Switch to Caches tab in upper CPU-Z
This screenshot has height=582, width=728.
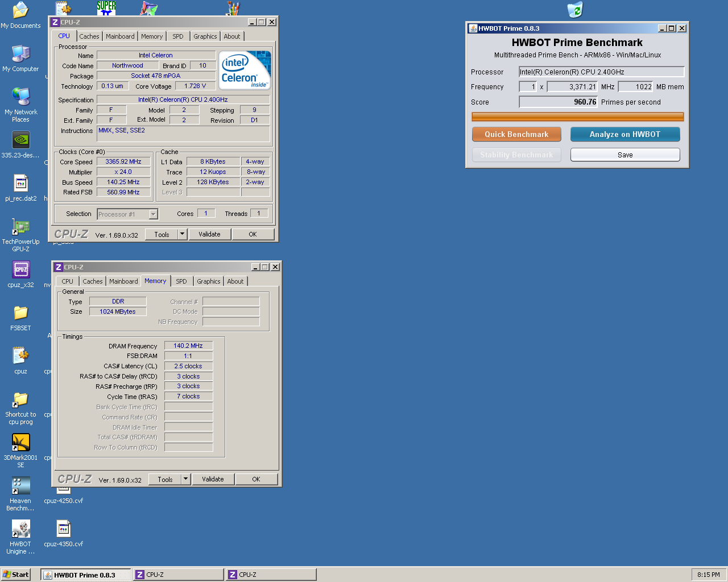89,36
